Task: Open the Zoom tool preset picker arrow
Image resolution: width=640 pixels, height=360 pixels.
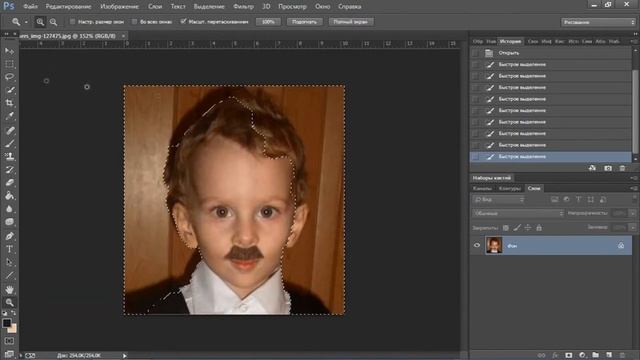Action: point(26,22)
